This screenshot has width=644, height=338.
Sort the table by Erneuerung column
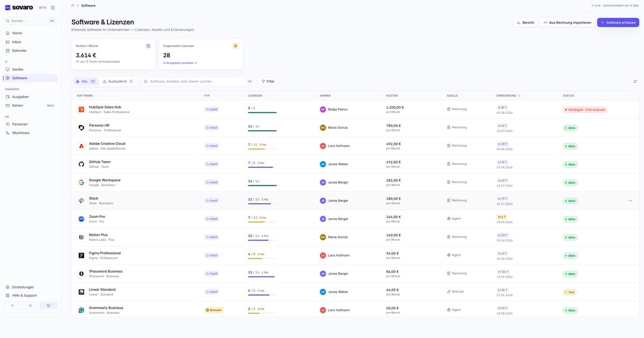508,95
